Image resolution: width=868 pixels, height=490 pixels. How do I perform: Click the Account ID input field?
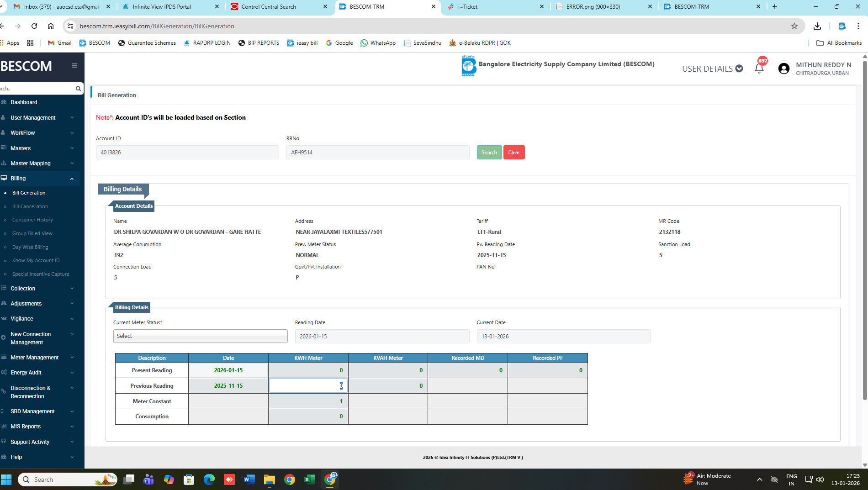pyautogui.click(x=187, y=153)
